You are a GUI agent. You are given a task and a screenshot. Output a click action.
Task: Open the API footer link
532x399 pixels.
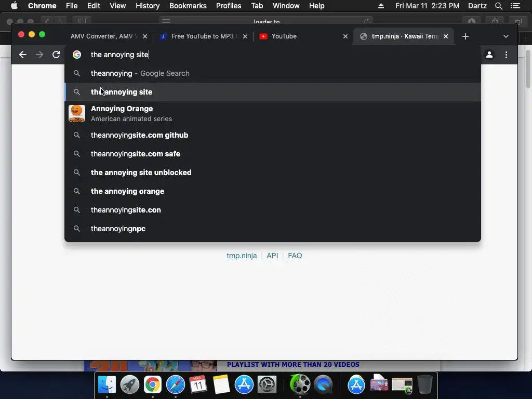coord(272,256)
